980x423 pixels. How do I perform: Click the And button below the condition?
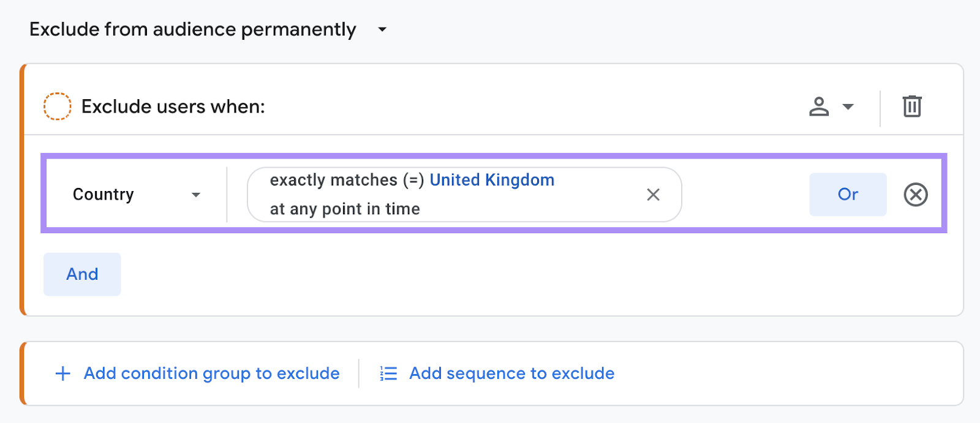82,274
